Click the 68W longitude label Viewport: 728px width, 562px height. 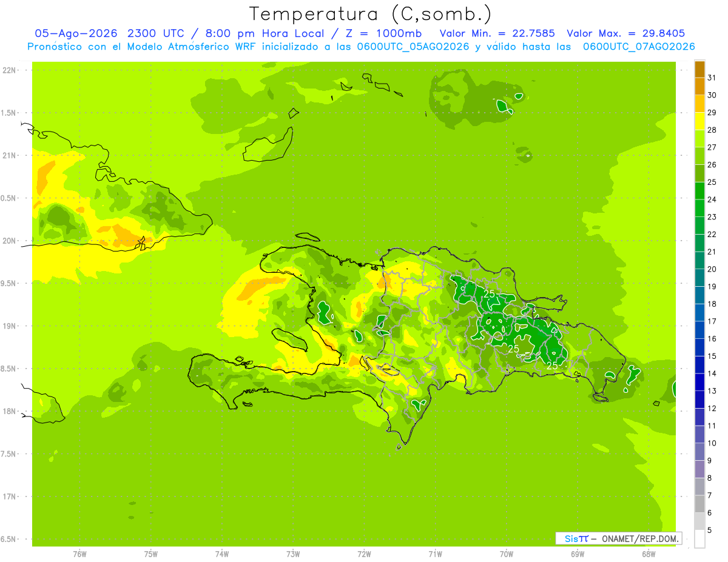[x=649, y=554]
